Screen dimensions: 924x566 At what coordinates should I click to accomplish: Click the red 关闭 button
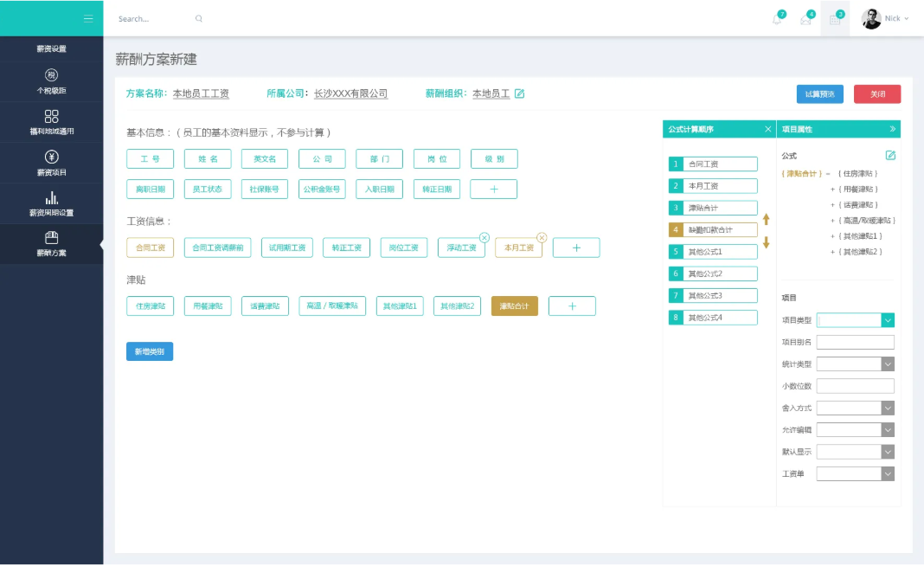tap(877, 93)
